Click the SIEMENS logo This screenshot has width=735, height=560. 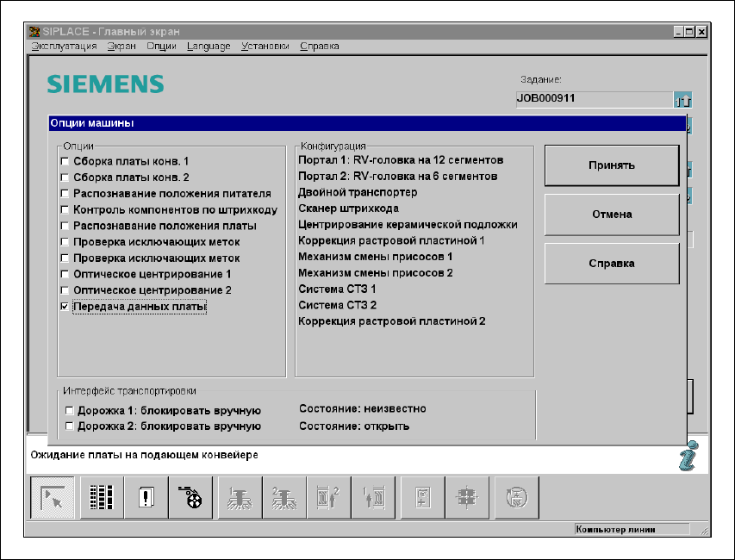[105, 84]
